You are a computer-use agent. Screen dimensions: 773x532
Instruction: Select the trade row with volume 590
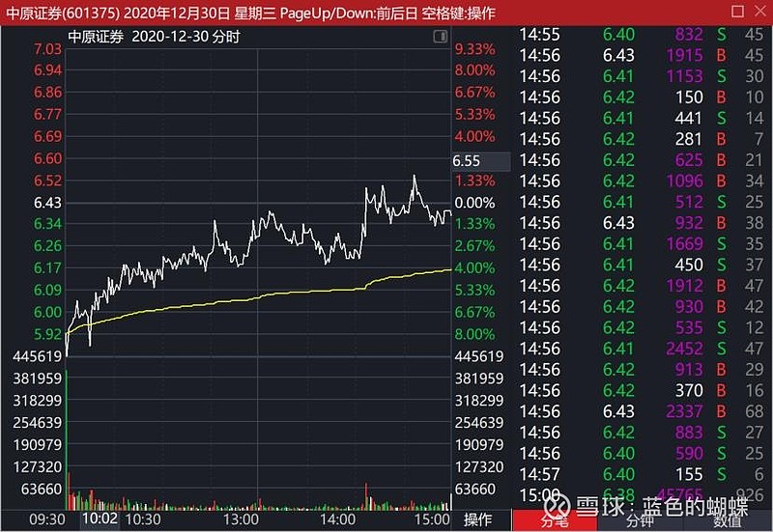click(x=642, y=453)
